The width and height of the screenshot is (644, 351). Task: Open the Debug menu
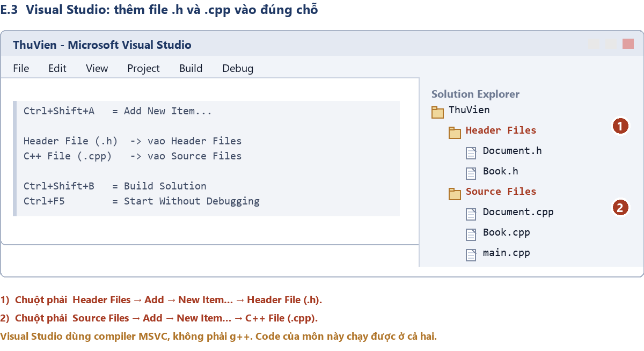[238, 68]
